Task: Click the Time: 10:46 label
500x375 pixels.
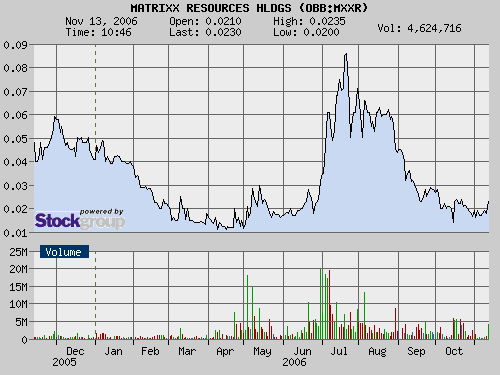Action: tap(98, 32)
